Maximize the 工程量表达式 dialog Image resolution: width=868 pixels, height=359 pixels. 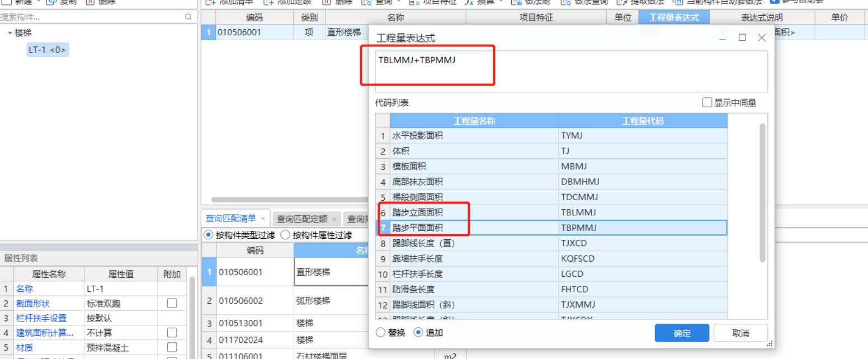tap(742, 37)
